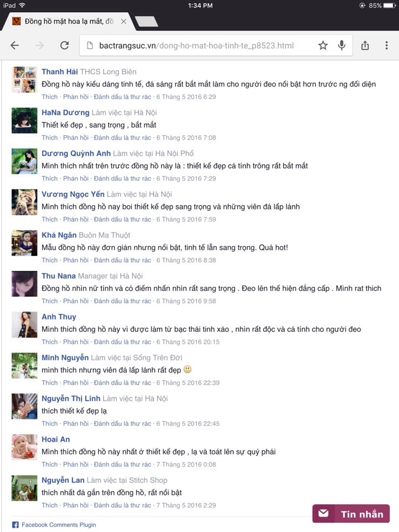Screen dimensions: 399x532
Task: Open Nguyễn Lan's profile name
Action: [x=63, y=480]
